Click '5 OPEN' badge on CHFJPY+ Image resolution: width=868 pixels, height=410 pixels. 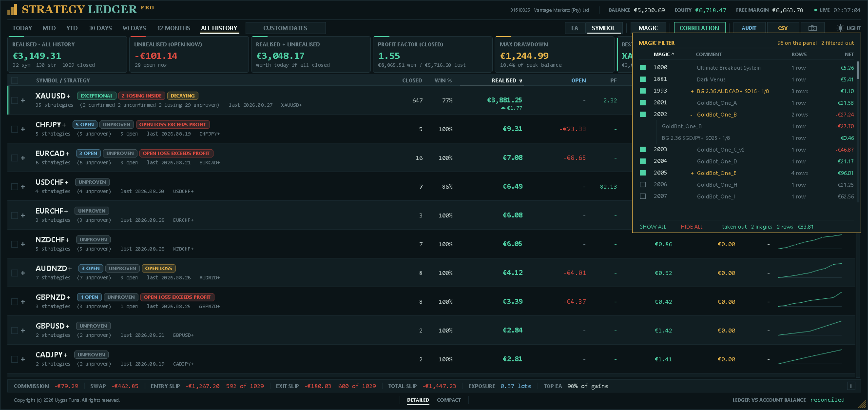85,125
